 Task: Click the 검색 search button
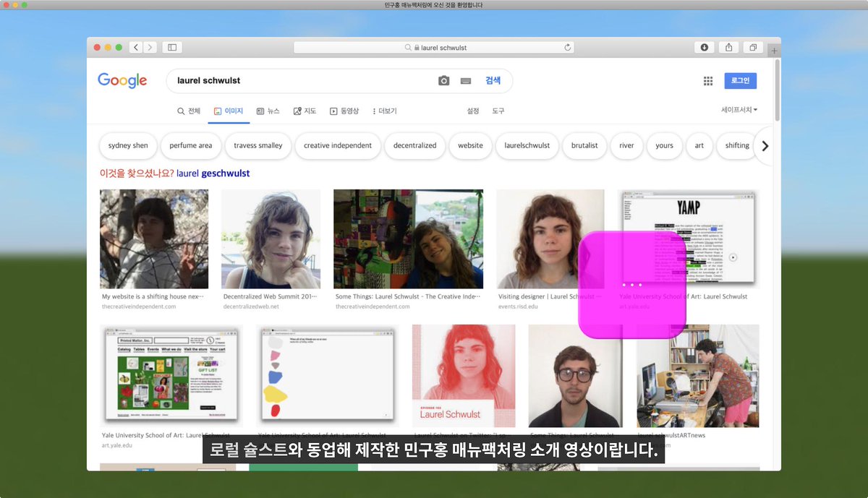tap(493, 81)
